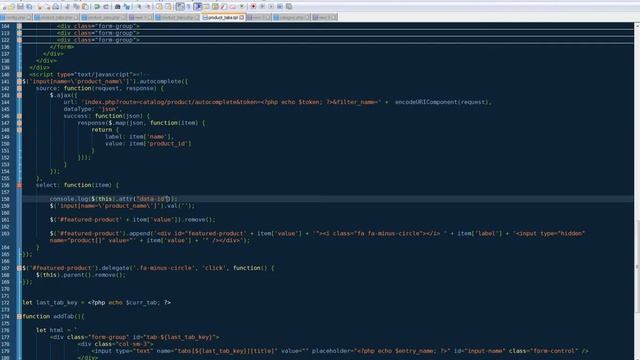Collapse the source function fold at line 142
This screenshot has height=360, width=640.
(19, 89)
